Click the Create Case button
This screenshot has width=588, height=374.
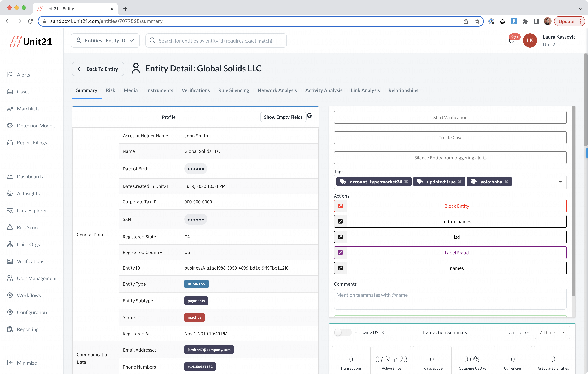[450, 137]
